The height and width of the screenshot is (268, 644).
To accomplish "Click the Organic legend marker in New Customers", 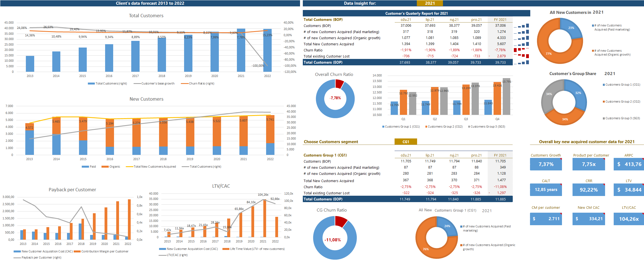I will (105, 167).
